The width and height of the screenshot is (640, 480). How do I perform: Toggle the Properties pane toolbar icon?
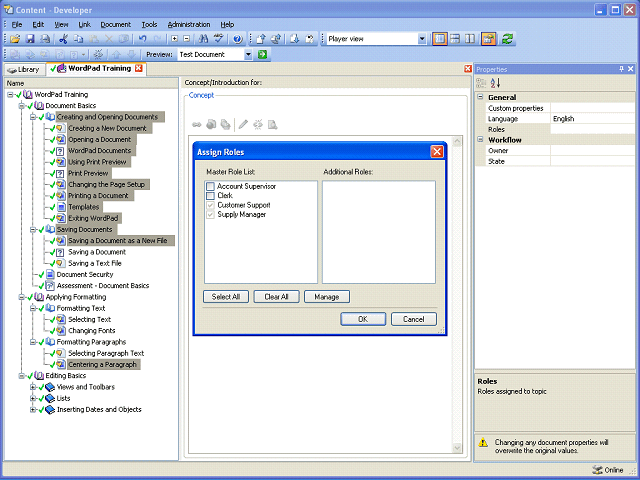coord(489,39)
